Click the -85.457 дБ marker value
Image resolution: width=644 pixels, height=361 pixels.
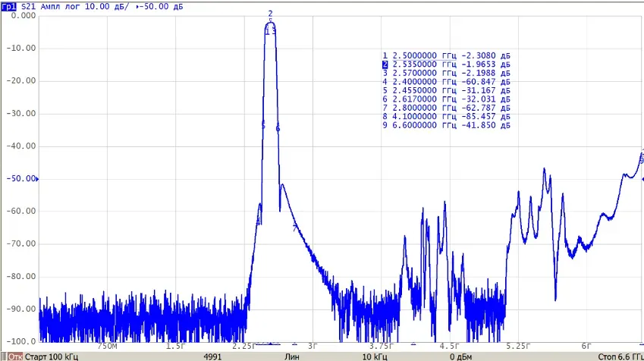pyautogui.click(x=486, y=116)
